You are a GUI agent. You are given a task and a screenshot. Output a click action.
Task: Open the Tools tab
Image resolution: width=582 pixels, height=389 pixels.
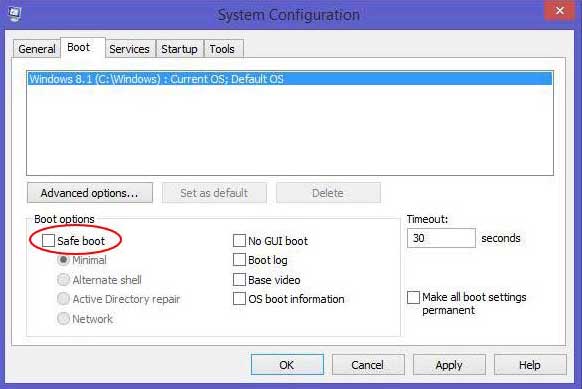[223, 49]
